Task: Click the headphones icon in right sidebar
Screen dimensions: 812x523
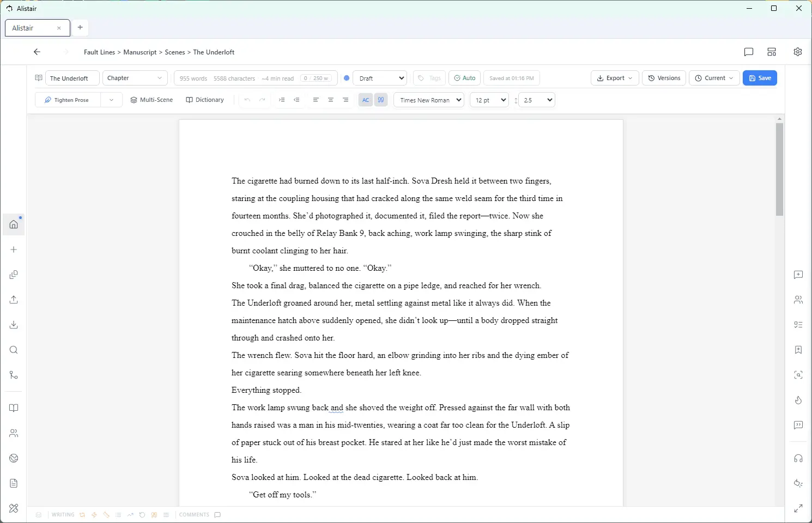Action: pos(798,458)
